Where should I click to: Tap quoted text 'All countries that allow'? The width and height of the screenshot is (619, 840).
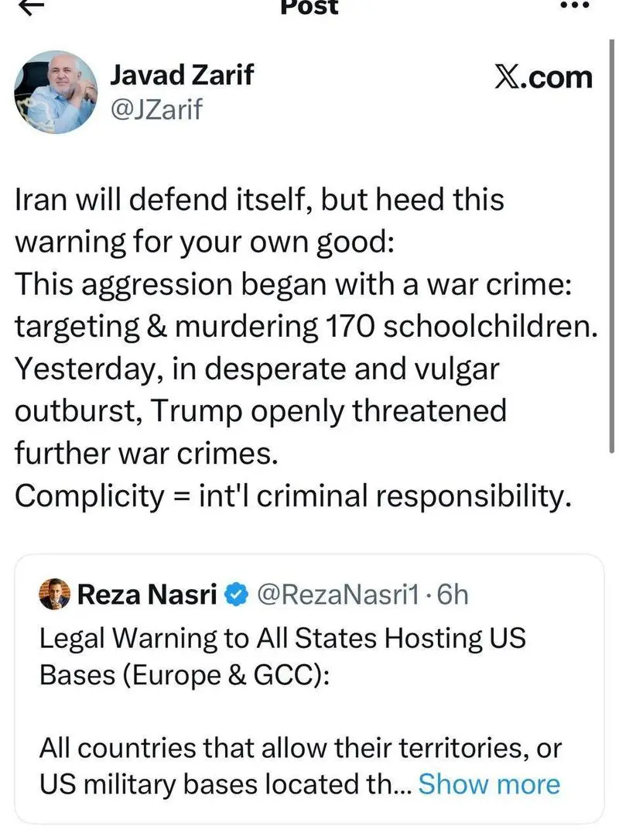click(x=299, y=749)
